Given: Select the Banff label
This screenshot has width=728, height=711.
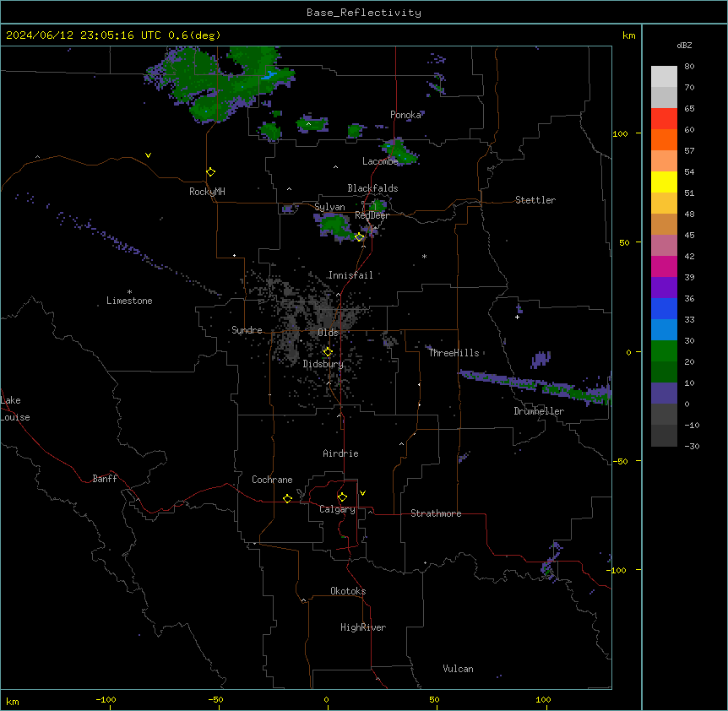Looking at the screenshot, I should [x=105, y=479].
